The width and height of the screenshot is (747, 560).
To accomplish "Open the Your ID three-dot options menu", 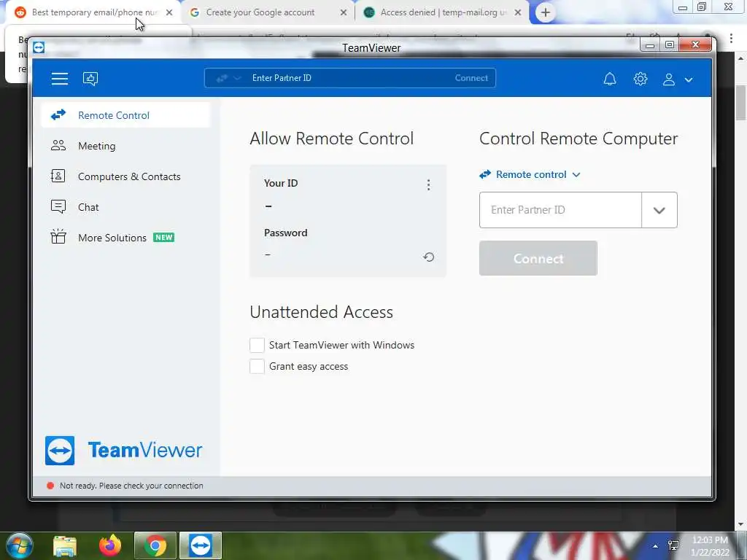I will 428,184.
